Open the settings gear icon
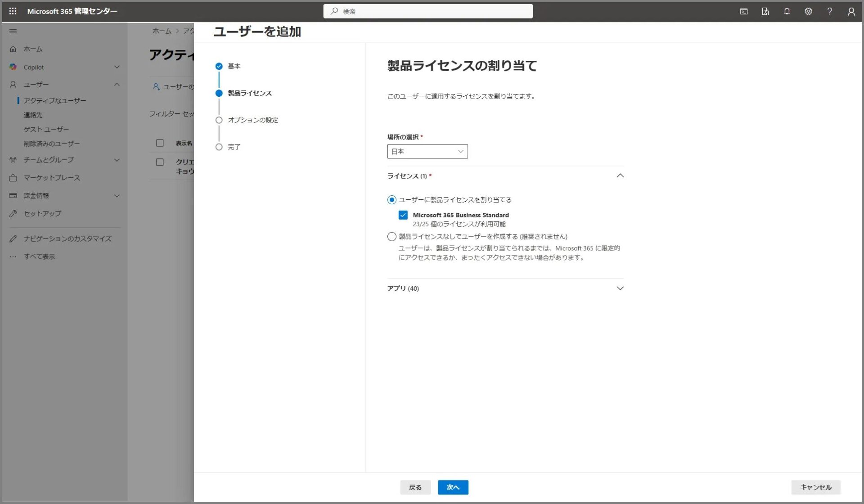 (x=808, y=11)
